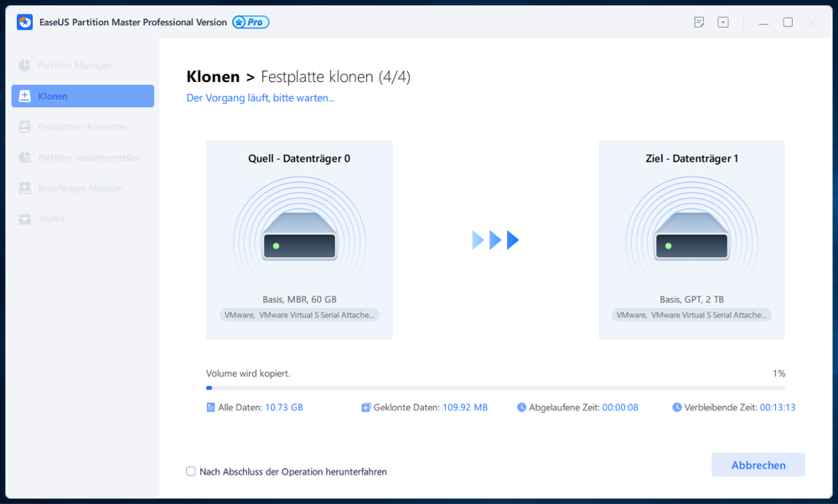Click the triple-arrow cloning direction indicator
Image resolution: width=838 pixels, height=504 pixels.
[495, 240]
